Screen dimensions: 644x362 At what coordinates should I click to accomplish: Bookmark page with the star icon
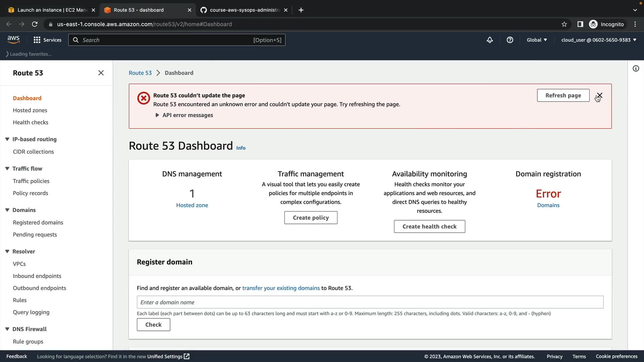(564, 24)
